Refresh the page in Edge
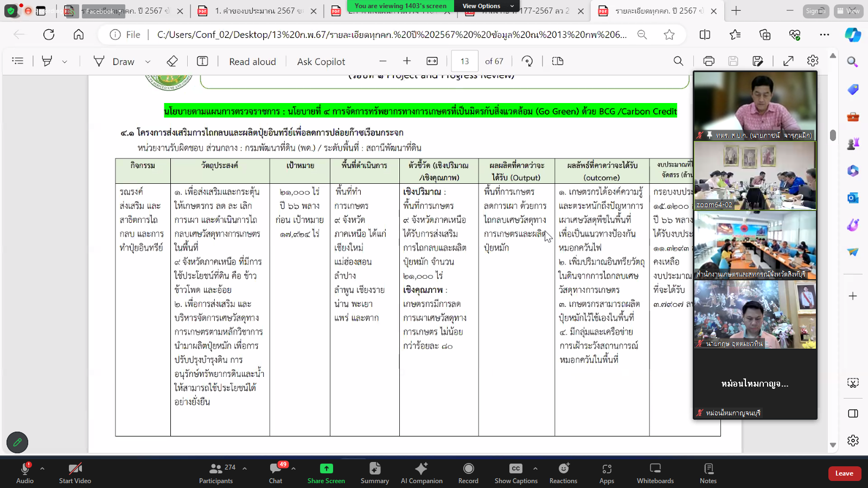868x488 pixels. coord(49,35)
